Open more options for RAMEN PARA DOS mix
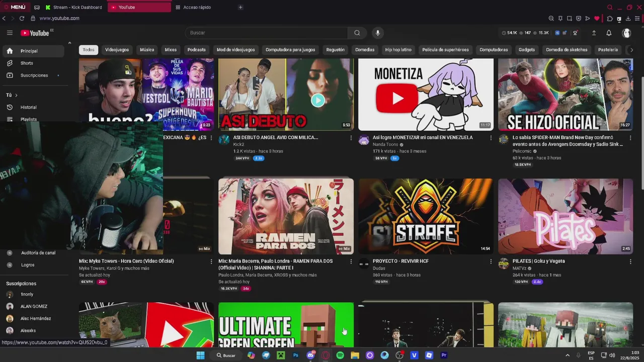The height and width of the screenshot is (362, 644). click(351, 261)
